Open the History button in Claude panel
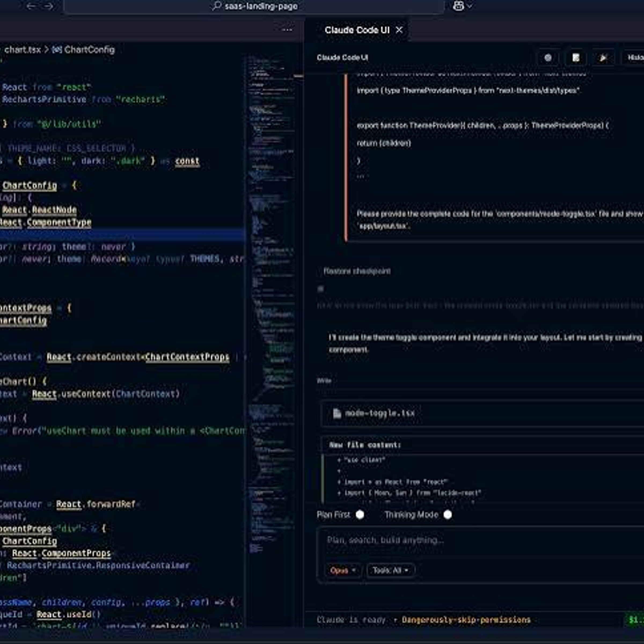This screenshot has height=644, width=644. (x=634, y=58)
